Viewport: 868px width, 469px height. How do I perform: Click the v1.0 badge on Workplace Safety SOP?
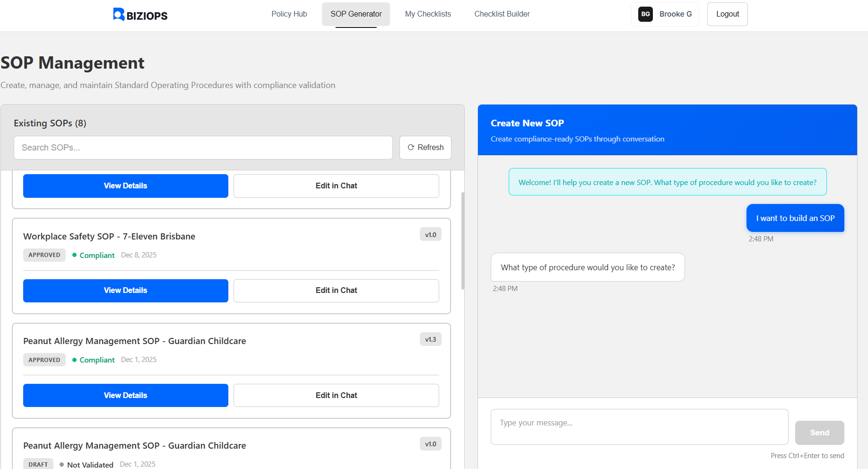point(430,234)
